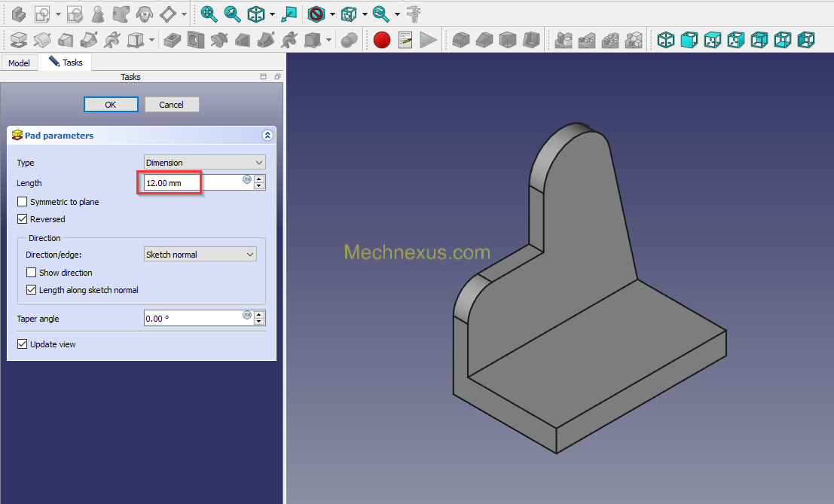Select the Additive helix tool icon
The image size is (834, 504).
(112, 41)
